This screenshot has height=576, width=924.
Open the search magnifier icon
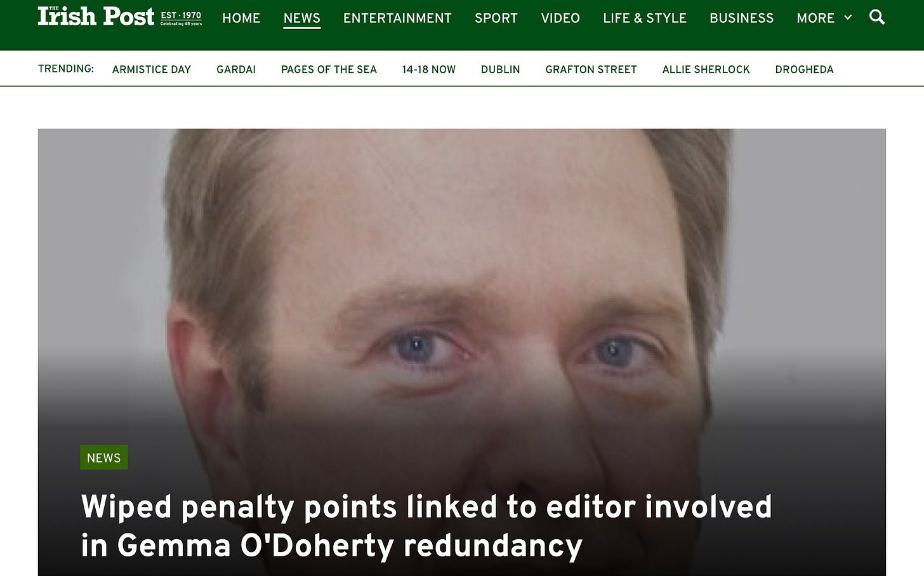(876, 17)
